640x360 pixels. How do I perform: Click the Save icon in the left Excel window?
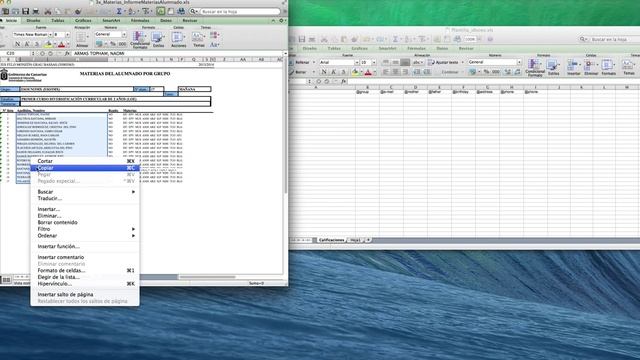click(x=25, y=11)
